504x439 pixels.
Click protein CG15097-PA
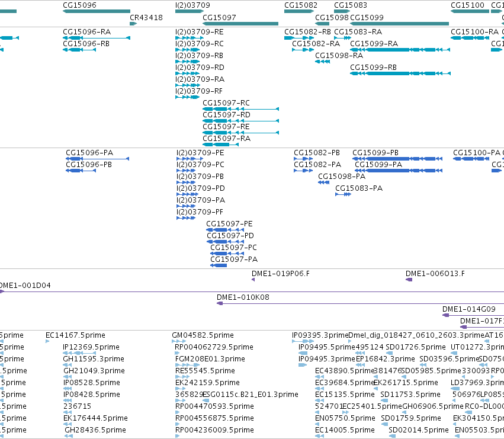[234, 259]
